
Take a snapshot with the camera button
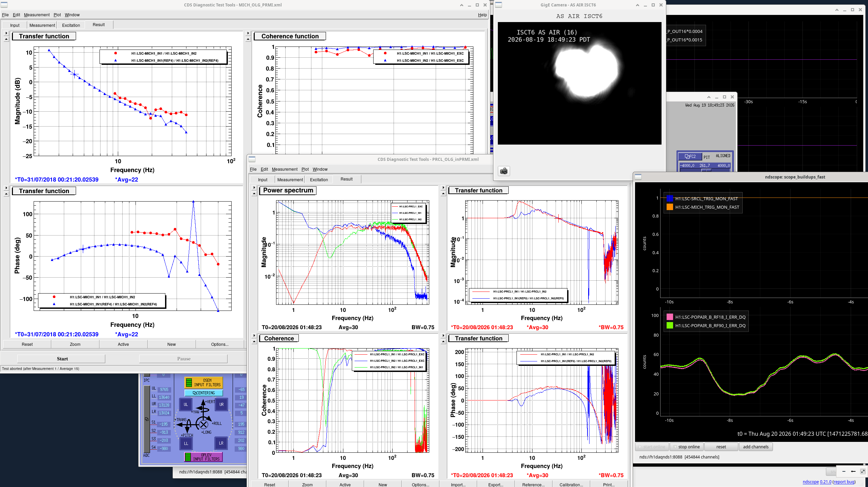(x=504, y=171)
